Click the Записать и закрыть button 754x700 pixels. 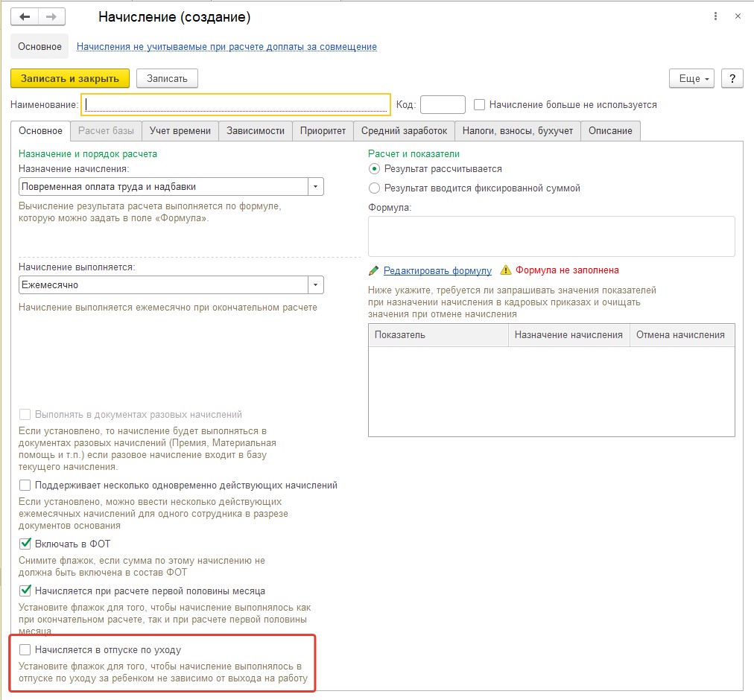point(70,78)
